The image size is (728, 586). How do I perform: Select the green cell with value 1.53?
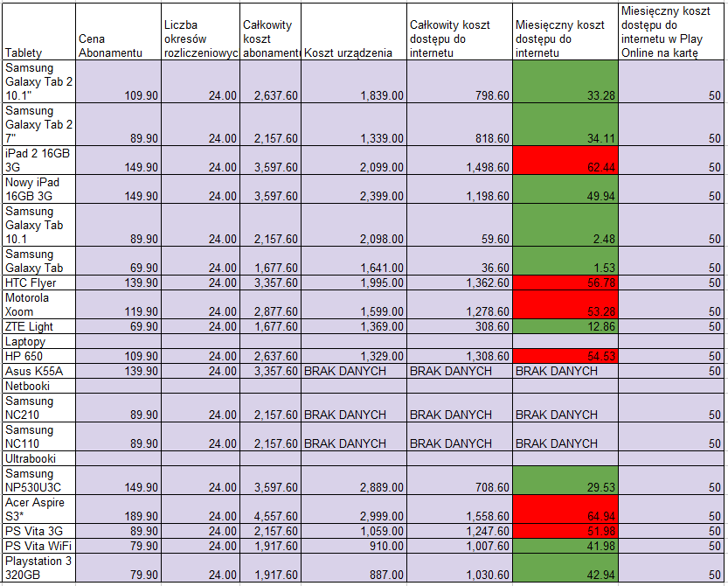coord(565,261)
